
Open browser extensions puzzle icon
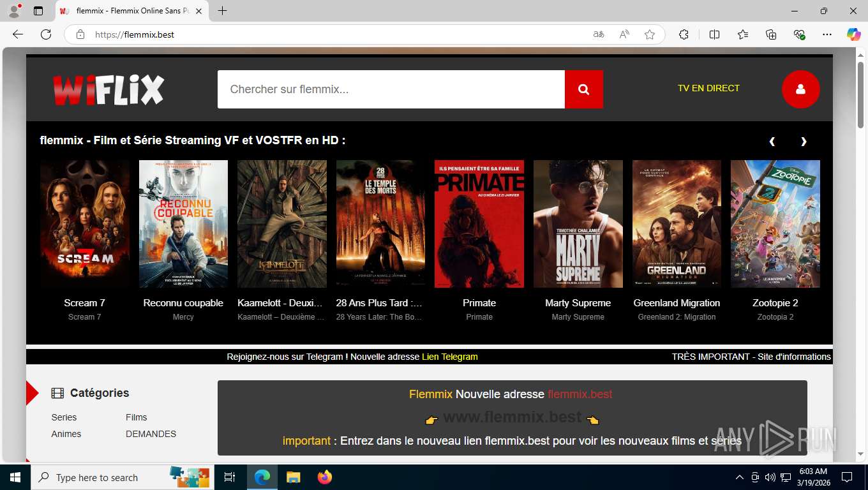click(x=684, y=34)
